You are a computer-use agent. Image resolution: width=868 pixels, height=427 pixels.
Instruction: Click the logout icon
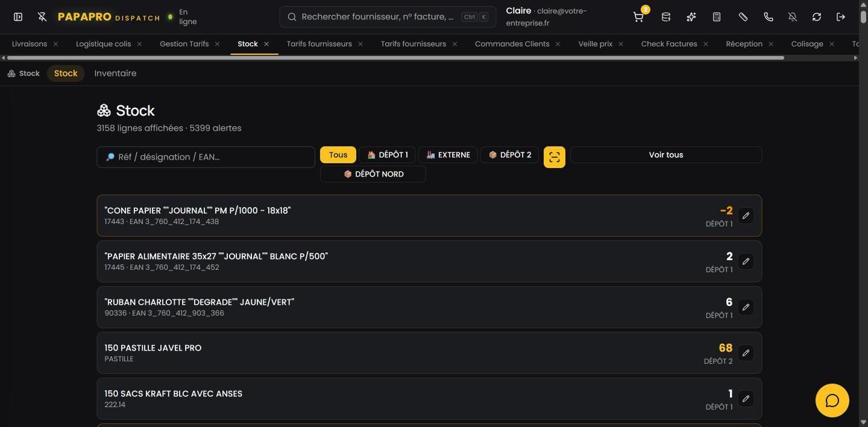841,17
